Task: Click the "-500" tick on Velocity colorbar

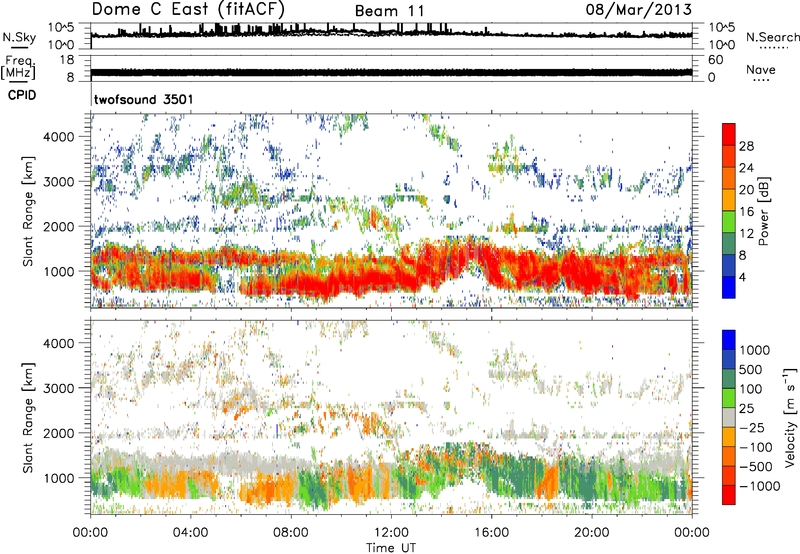Action: (x=756, y=466)
